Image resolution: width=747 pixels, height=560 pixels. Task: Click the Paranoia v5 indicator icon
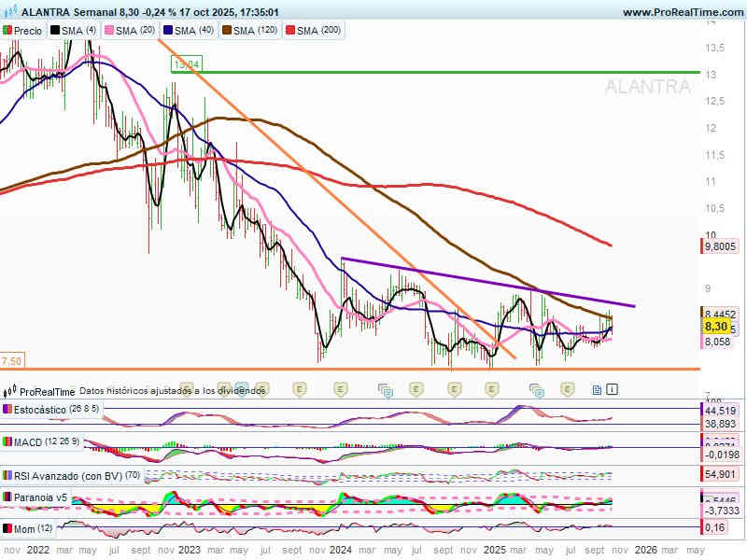pyautogui.click(x=7, y=497)
